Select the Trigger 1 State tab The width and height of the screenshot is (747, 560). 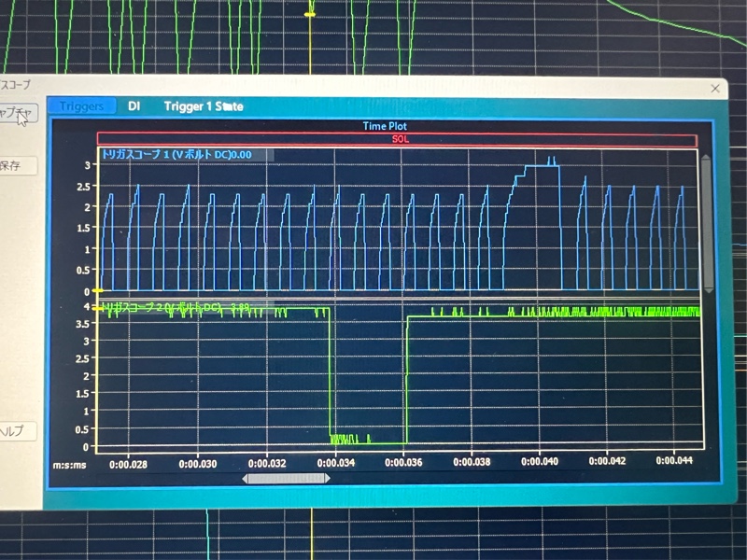pos(204,106)
